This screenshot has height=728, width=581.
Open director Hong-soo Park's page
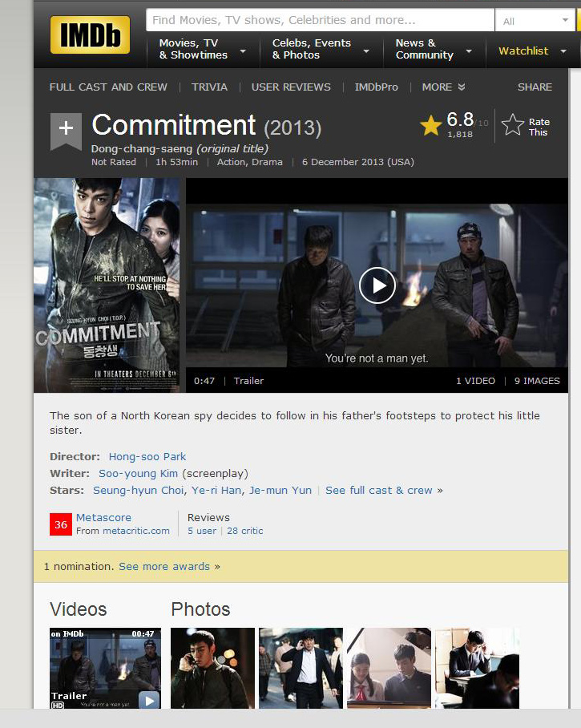pyautogui.click(x=147, y=456)
